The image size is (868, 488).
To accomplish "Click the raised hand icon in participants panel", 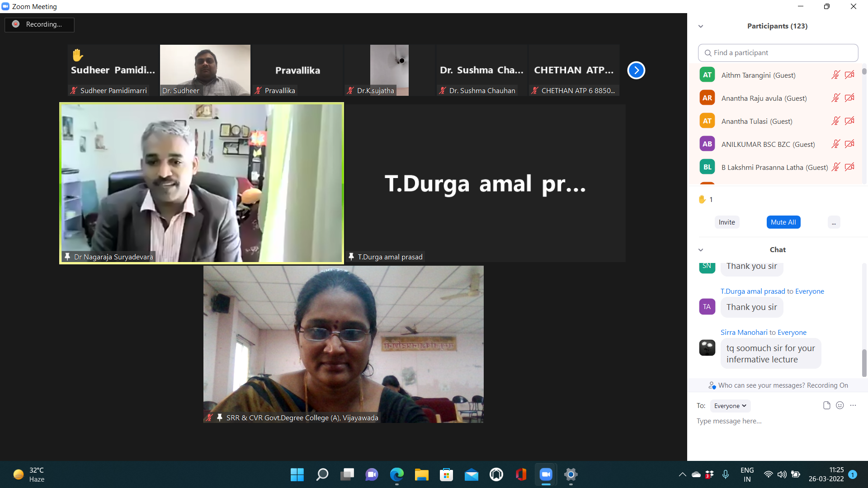I will (x=702, y=199).
